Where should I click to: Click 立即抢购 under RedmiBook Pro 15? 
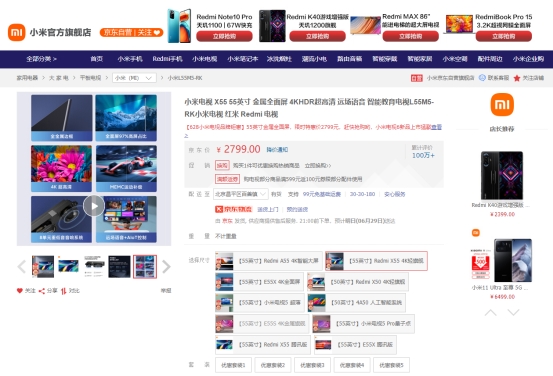[x=504, y=36]
